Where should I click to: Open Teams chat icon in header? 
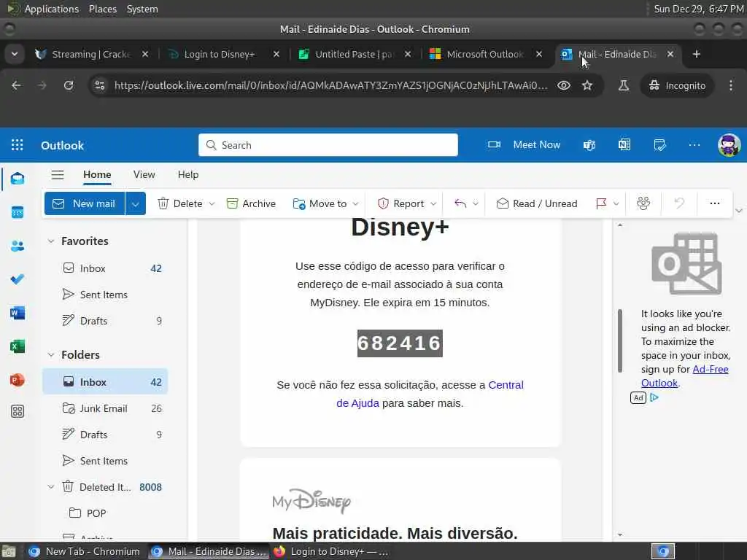pyautogui.click(x=589, y=145)
